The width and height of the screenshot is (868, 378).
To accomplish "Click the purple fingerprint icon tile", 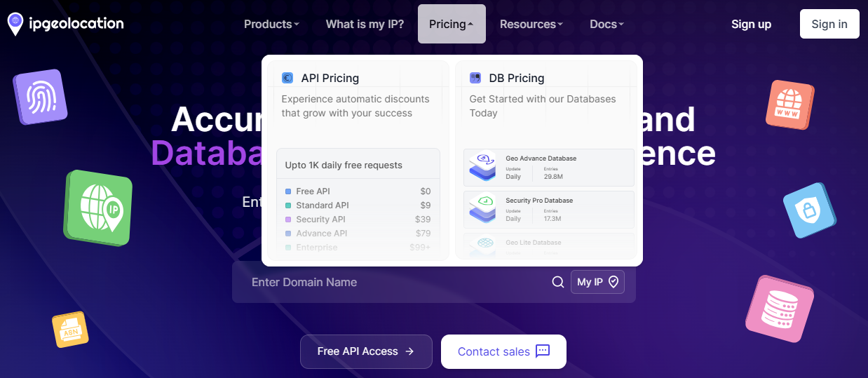I will (40, 98).
